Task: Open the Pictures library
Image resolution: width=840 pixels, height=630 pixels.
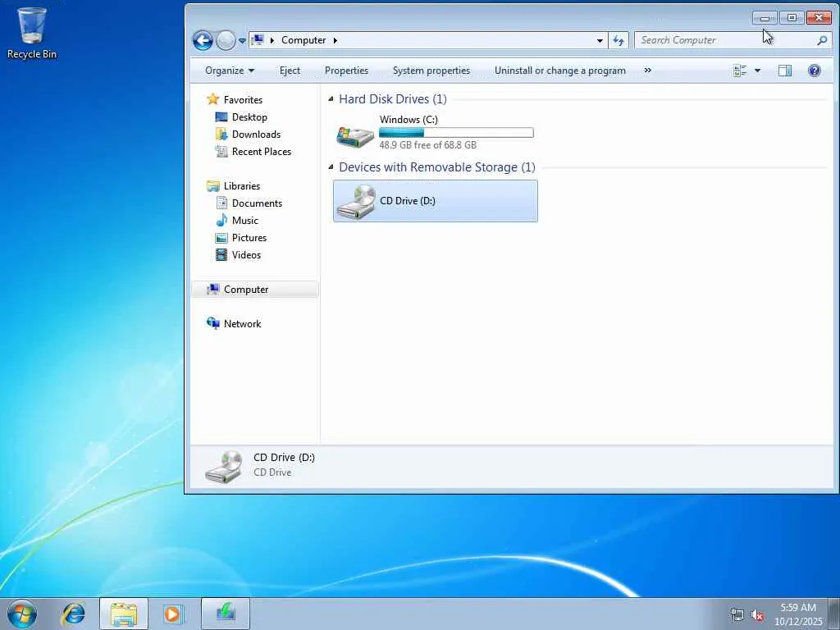Action: click(249, 238)
